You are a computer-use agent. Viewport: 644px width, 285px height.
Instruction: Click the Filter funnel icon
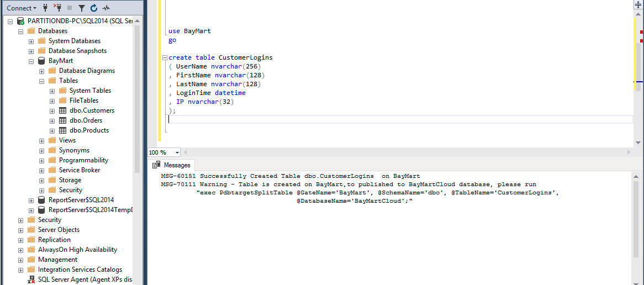click(81, 8)
